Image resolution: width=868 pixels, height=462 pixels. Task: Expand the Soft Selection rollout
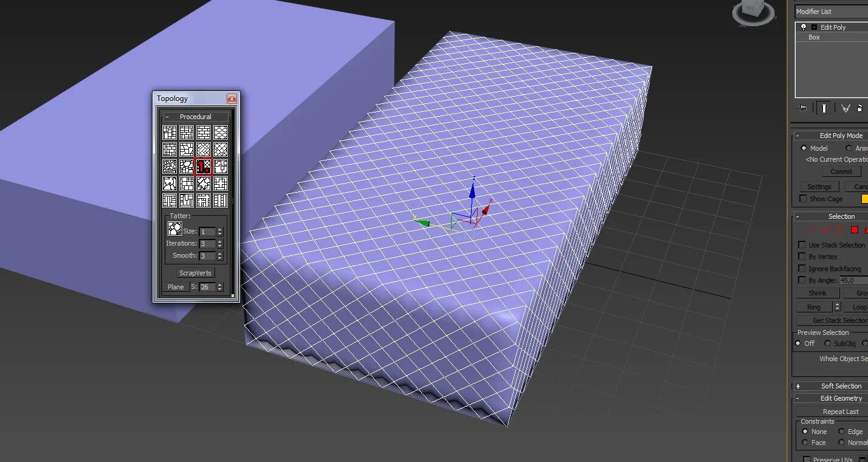pos(798,385)
